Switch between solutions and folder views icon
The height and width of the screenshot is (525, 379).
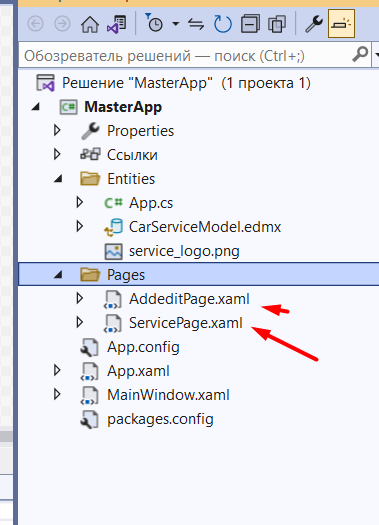tap(117, 24)
